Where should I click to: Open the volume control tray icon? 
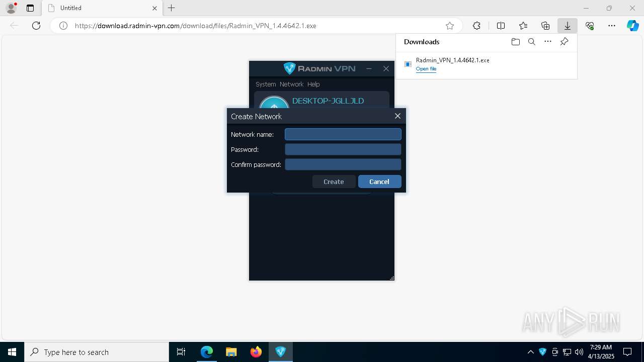pyautogui.click(x=579, y=352)
